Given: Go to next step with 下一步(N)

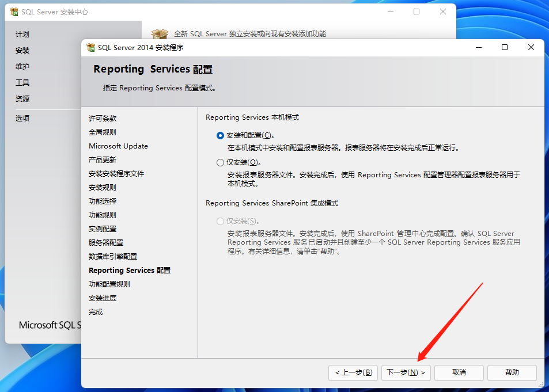Looking at the screenshot, I should click(406, 373).
